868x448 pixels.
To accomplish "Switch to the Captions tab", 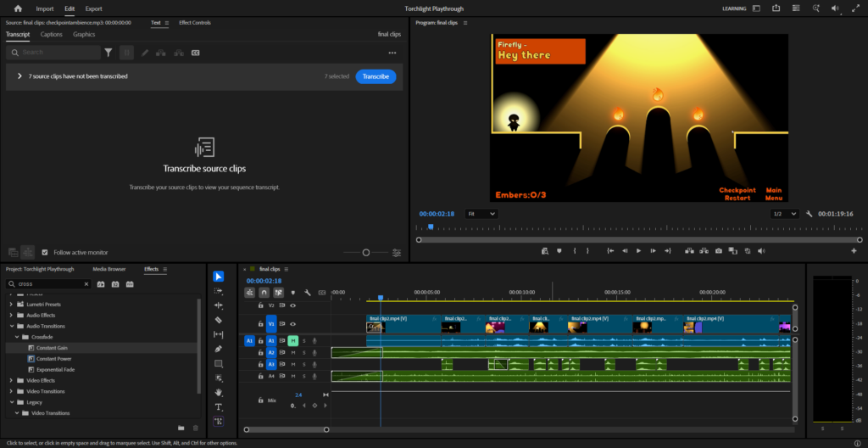I will 52,35.
